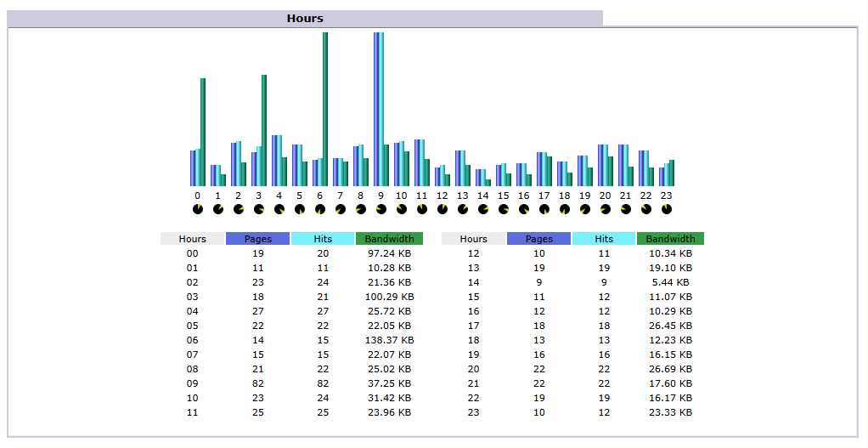This screenshot has width=868, height=448.
Task: Click the clock icon under hour 3
Action: [259, 209]
